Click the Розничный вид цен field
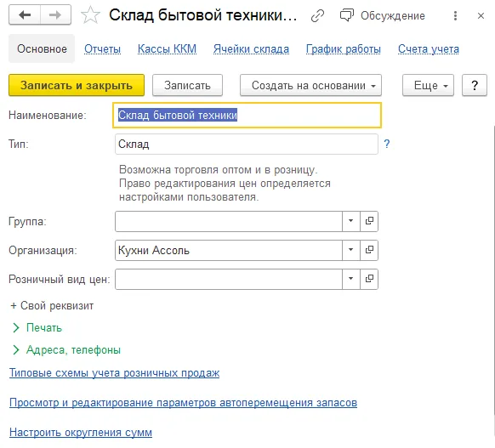The height and width of the screenshot is (448, 495). [x=229, y=279]
